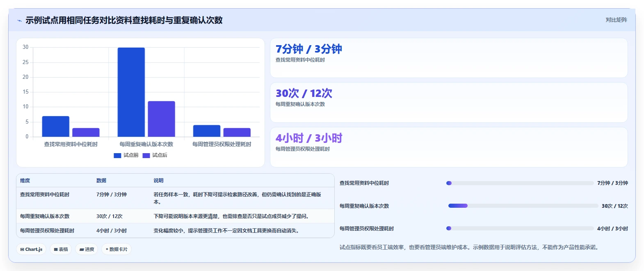Click progress row label 每周管理员权限处理耗时

point(367,229)
